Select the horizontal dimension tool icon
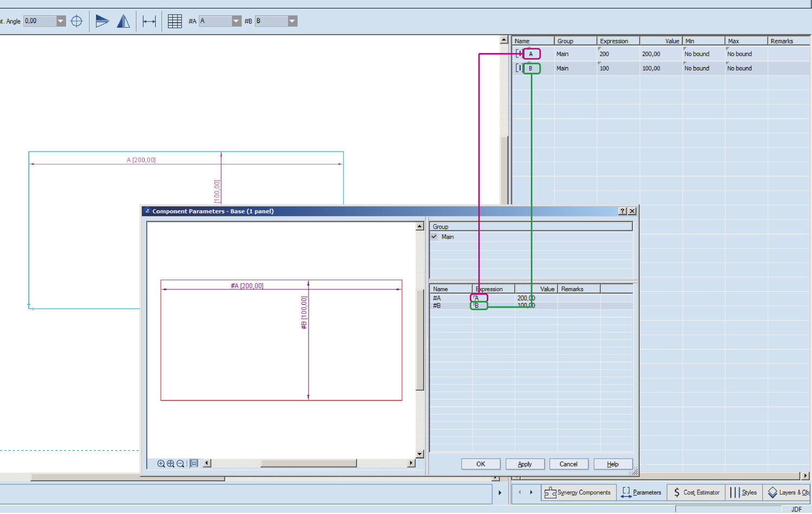 pos(149,21)
